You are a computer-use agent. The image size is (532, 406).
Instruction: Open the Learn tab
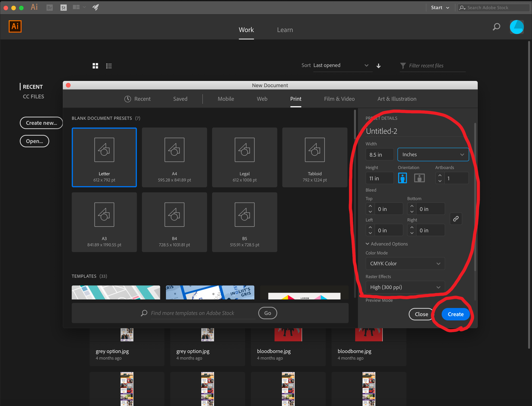pos(285,30)
